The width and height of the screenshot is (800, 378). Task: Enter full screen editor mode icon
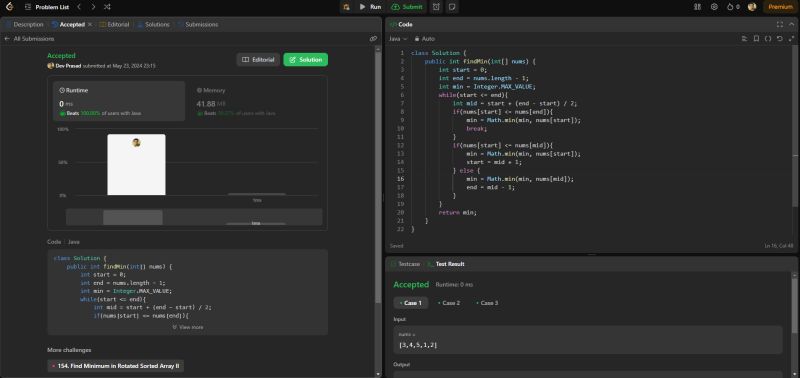click(791, 39)
